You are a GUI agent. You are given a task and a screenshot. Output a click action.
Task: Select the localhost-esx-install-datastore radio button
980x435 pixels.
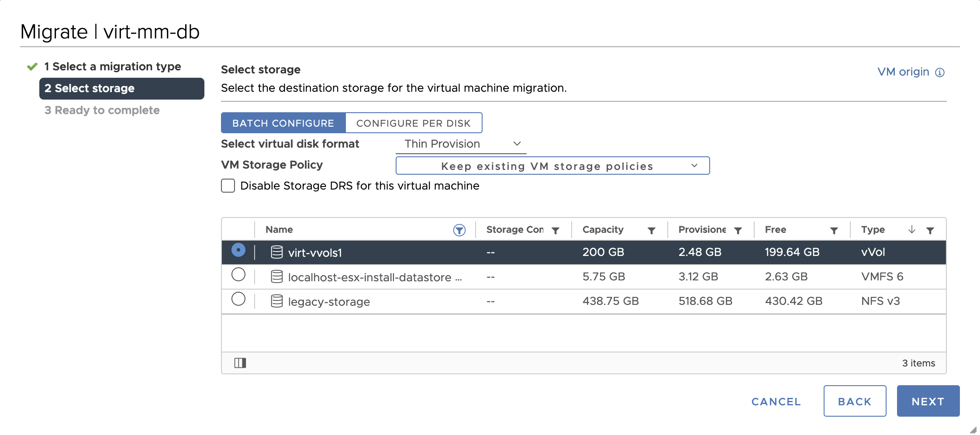click(x=238, y=275)
